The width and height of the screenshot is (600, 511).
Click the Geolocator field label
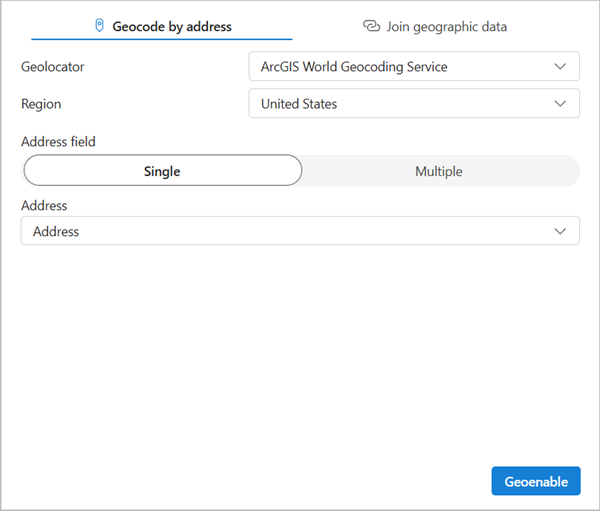click(x=53, y=67)
